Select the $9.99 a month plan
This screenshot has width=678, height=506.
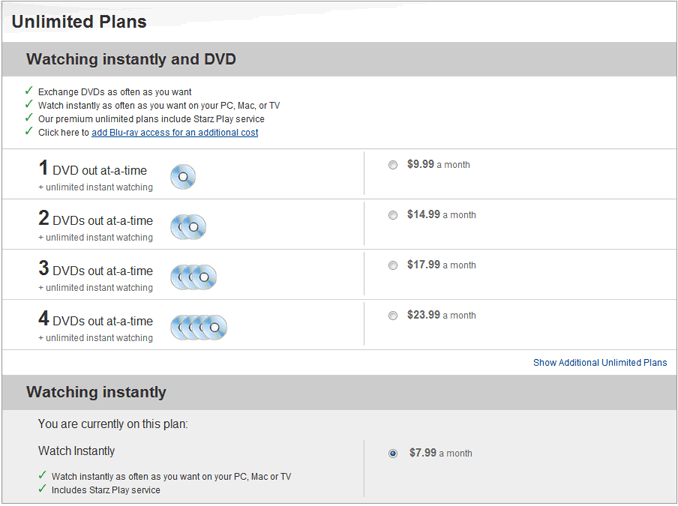[x=393, y=165]
